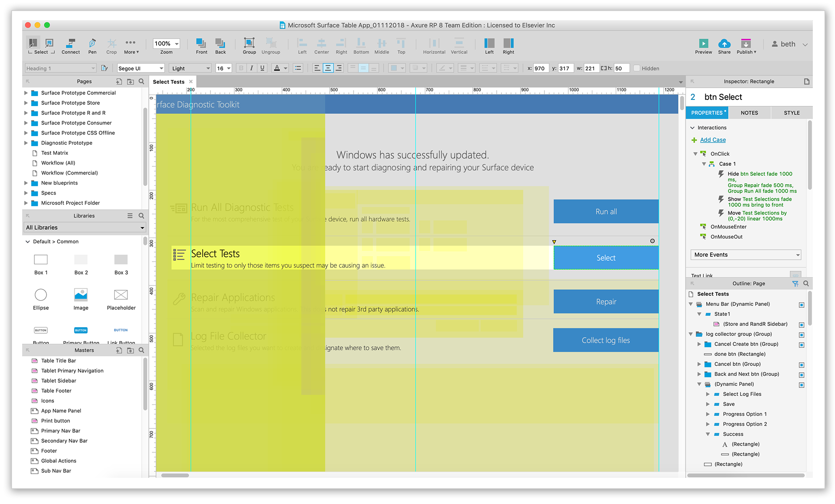Open the text color picker
Screen dimensions: 835x504
click(280, 68)
